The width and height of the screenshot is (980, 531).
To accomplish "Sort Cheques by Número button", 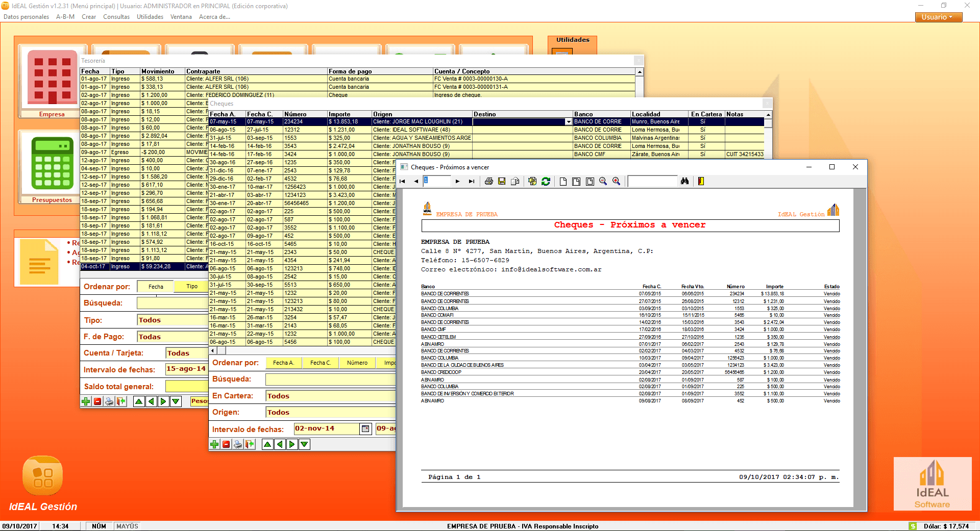I will pos(357,363).
